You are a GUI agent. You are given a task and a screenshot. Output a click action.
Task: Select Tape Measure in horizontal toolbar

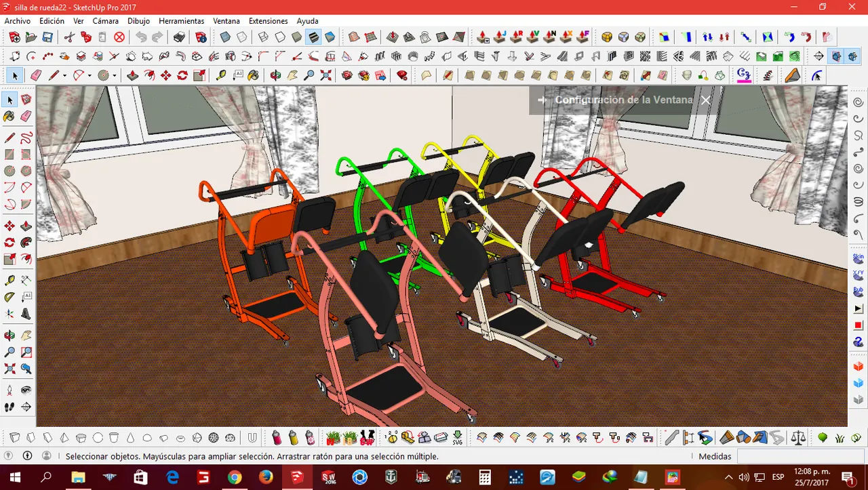click(x=221, y=75)
